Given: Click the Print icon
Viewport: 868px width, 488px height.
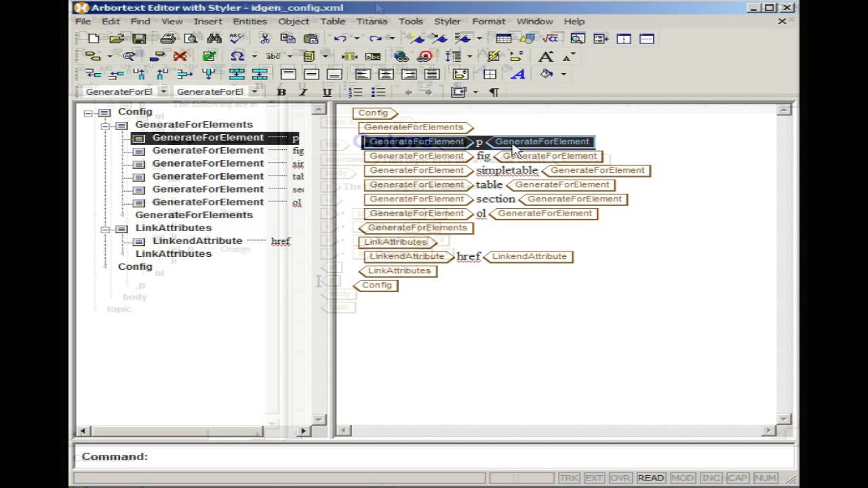Looking at the screenshot, I should 167,39.
